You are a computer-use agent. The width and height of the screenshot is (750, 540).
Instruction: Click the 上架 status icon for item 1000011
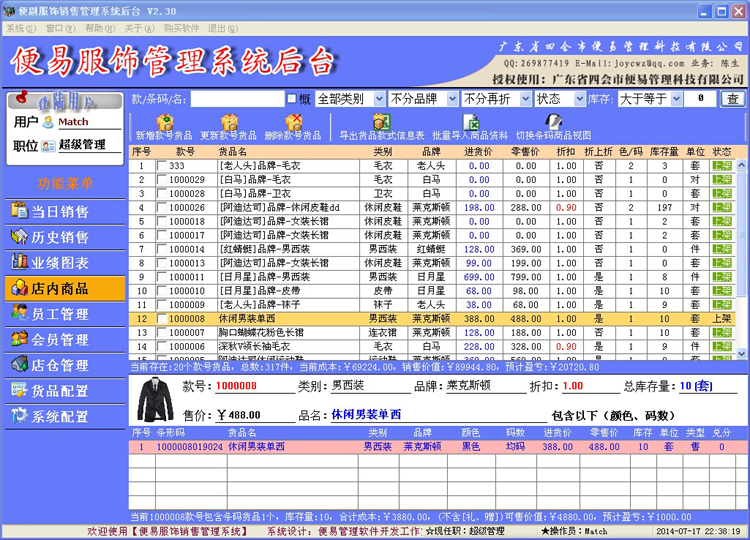click(722, 277)
